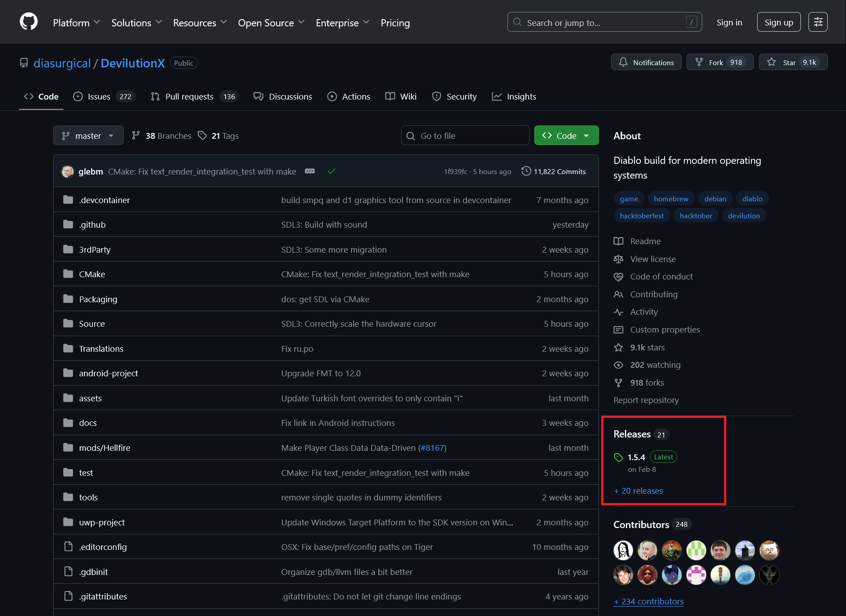Select the diablo topic tag

point(752,199)
